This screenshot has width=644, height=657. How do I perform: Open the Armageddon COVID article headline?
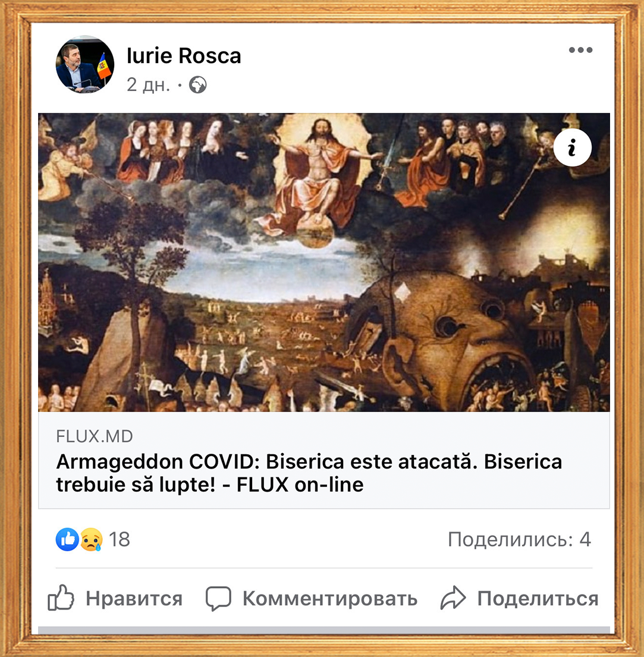pos(309,473)
